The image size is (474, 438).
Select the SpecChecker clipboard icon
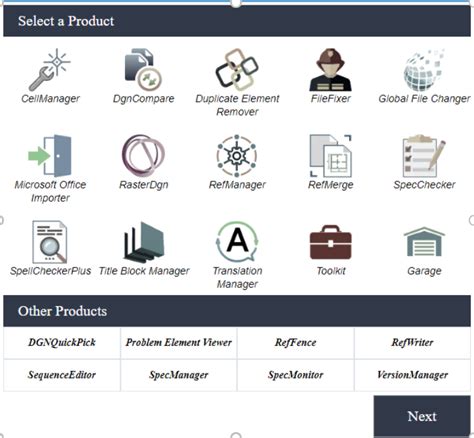click(424, 156)
